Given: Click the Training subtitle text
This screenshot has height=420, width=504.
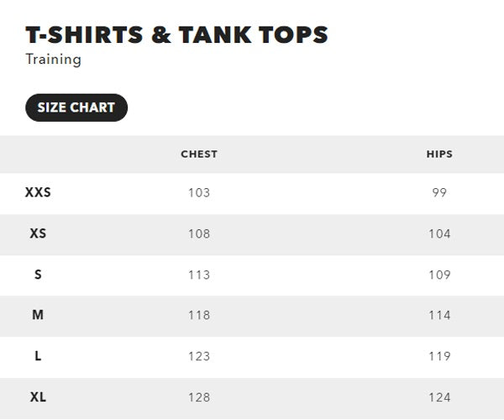Looking at the screenshot, I should click(54, 60).
